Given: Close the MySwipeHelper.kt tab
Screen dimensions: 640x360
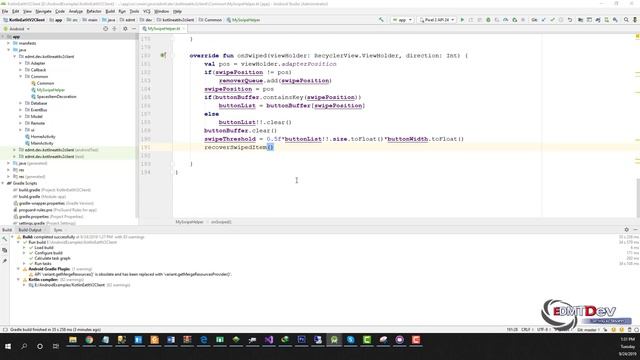Looking at the screenshot, I should (x=183, y=29).
